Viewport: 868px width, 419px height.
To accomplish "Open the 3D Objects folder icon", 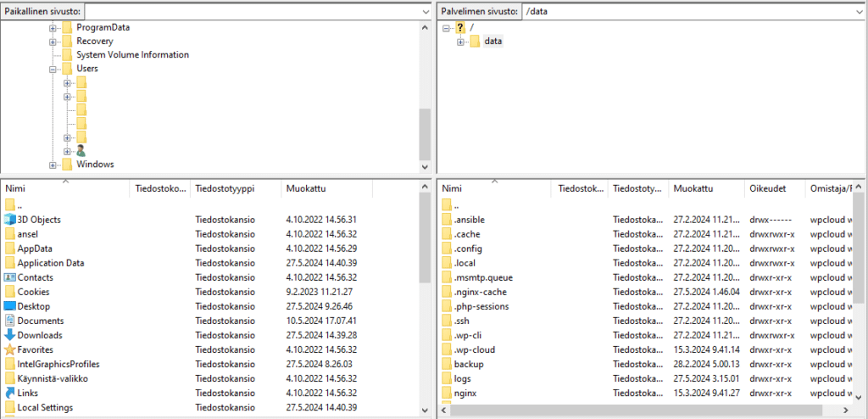I will point(10,220).
